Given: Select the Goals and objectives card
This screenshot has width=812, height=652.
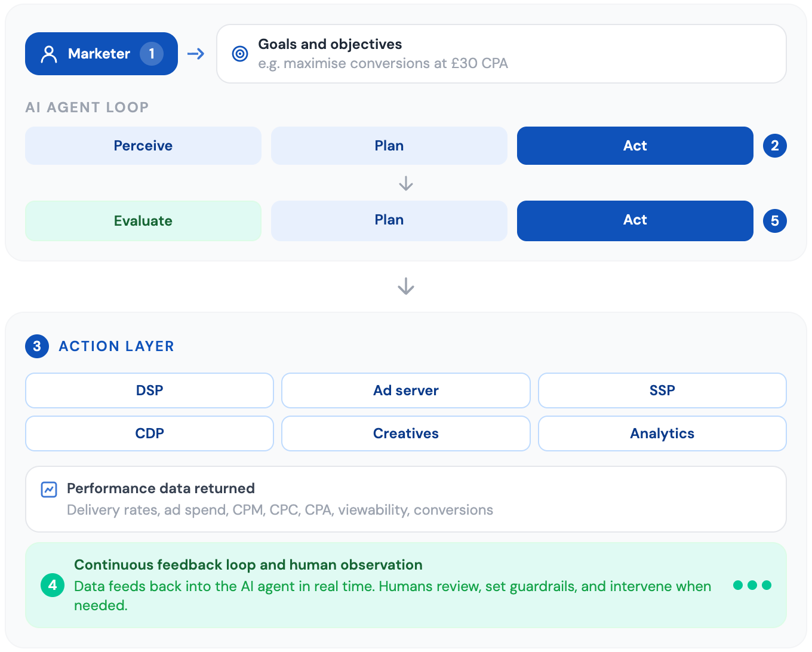Looking at the screenshot, I should (x=502, y=54).
